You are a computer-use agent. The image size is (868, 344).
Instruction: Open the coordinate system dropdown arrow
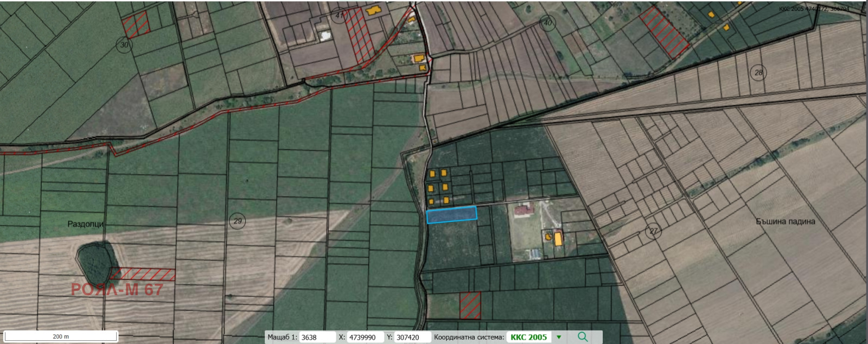559,337
